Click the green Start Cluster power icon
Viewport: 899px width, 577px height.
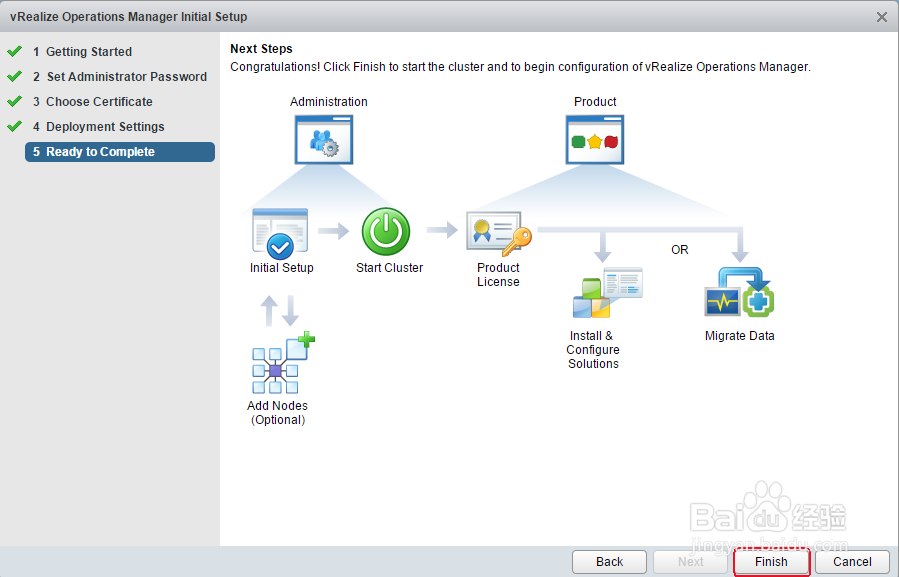[x=386, y=232]
